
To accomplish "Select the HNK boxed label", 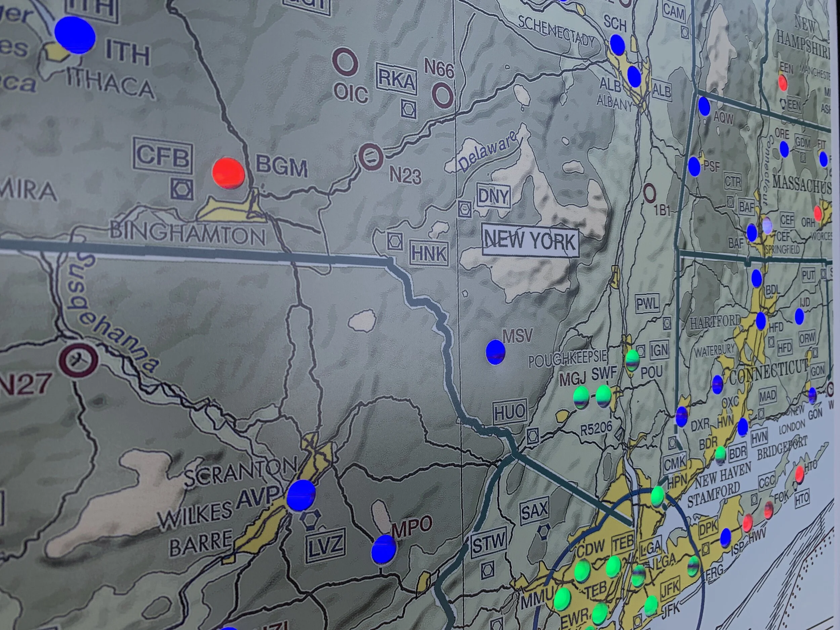I will pos(429,253).
